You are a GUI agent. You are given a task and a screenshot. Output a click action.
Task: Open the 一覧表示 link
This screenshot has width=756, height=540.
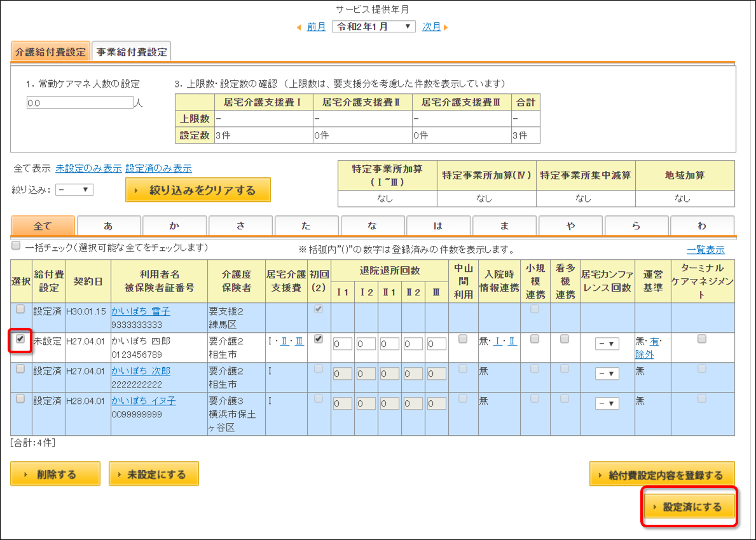[705, 250]
